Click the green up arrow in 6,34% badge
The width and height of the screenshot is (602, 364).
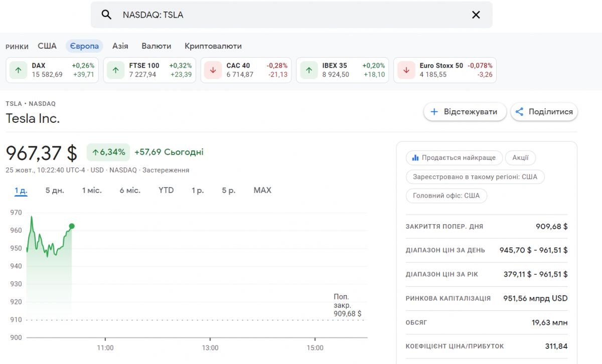tap(95, 152)
